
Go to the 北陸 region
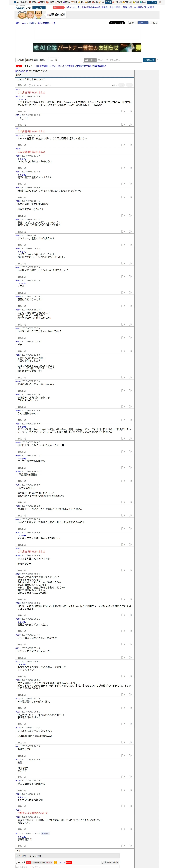click(x=74, y=2)
